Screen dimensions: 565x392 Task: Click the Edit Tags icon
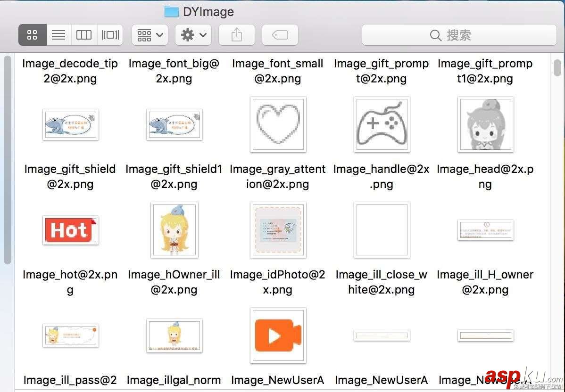click(280, 34)
